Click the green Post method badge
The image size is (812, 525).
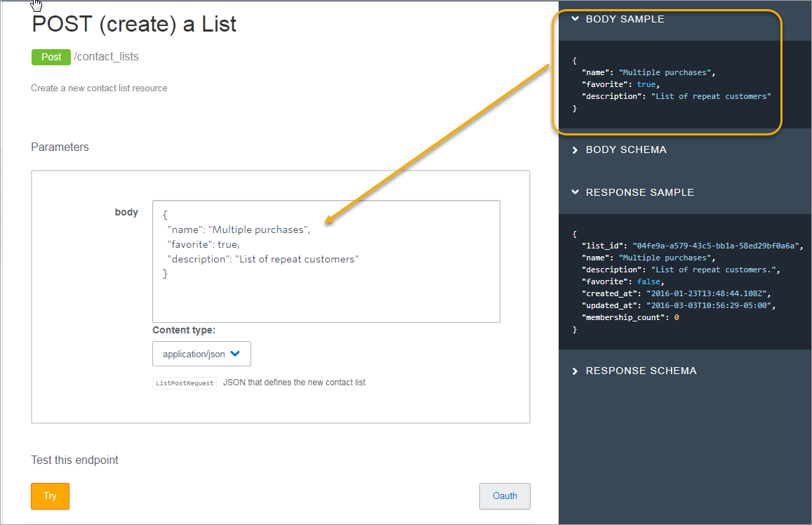[51, 57]
